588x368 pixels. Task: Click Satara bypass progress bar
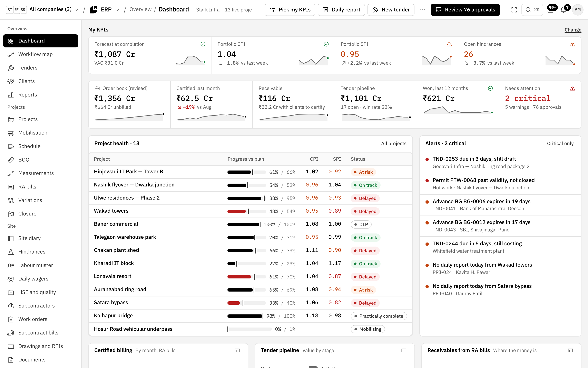(x=247, y=303)
